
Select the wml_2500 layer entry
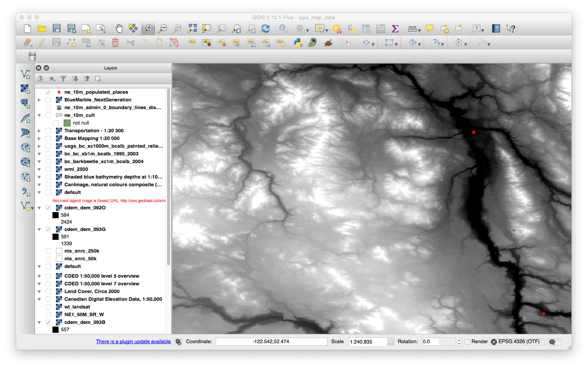76,169
